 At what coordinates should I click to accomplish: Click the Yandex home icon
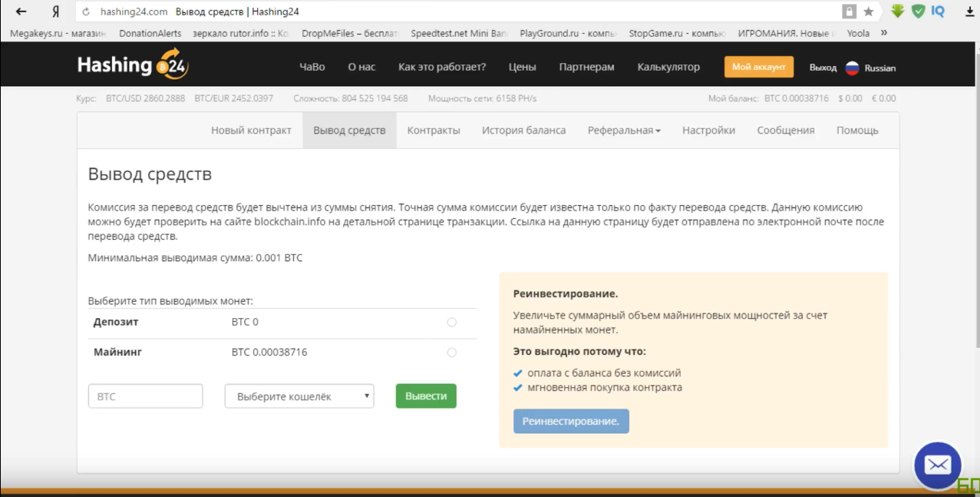pyautogui.click(x=55, y=12)
